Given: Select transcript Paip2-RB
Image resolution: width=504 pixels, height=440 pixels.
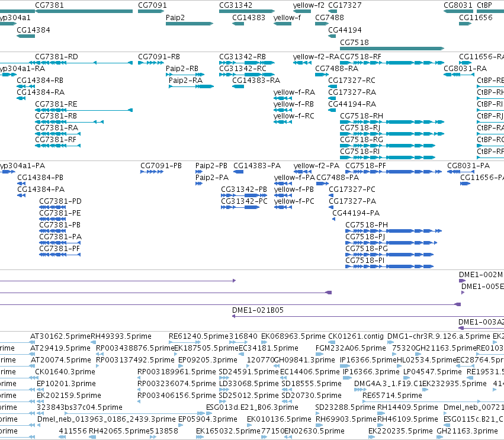Looking at the screenshot, I should 182,69.
